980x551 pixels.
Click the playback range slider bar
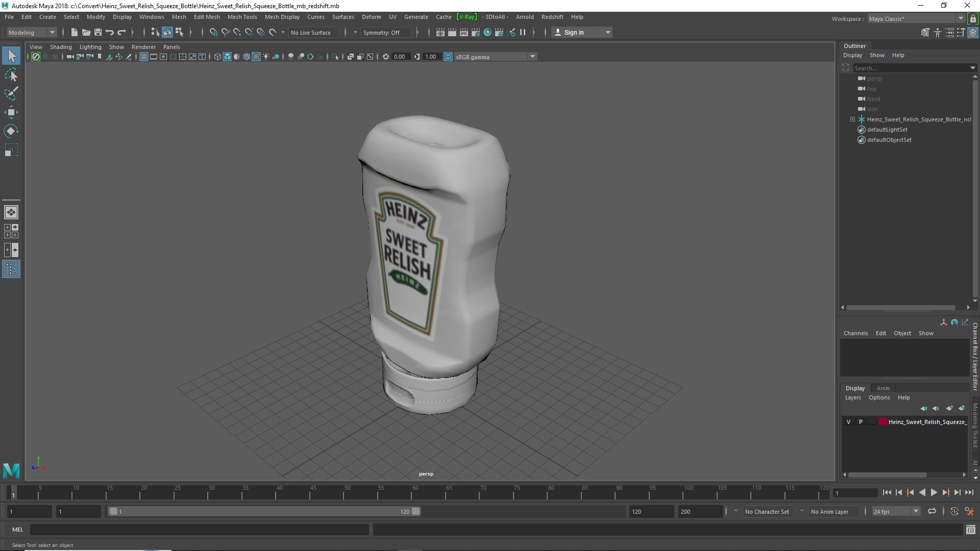point(264,511)
